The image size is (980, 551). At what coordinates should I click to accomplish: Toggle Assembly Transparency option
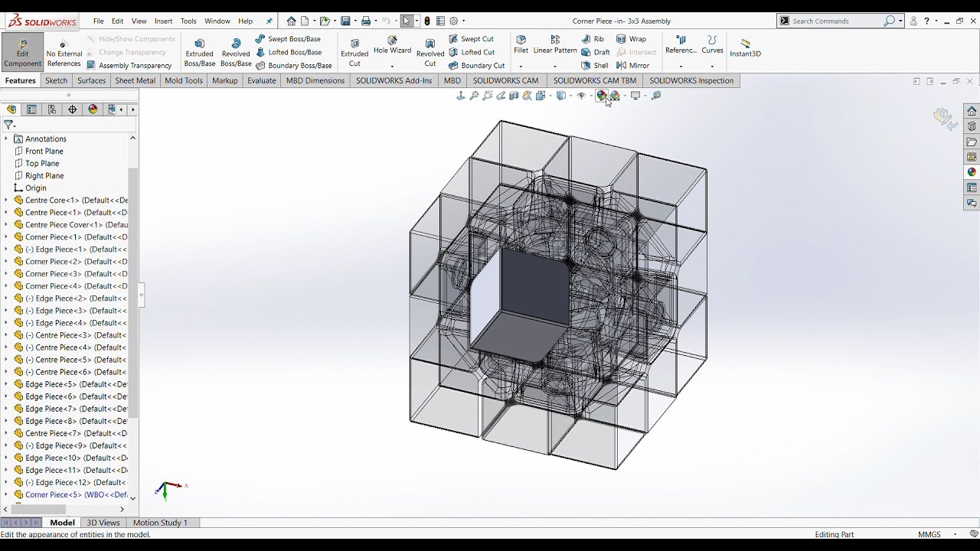click(x=129, y=66)
